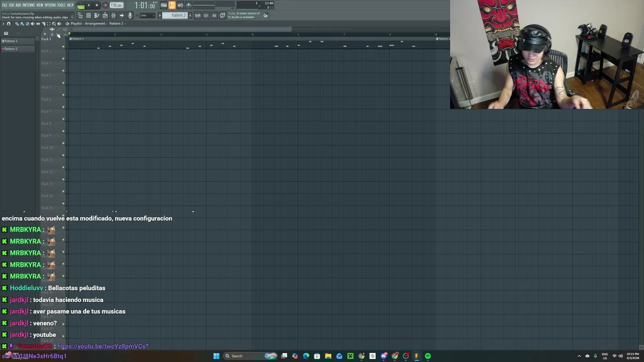The width and height of the screenshot is (644, 362).
Task: Open the playlist magnet snap menu
Action: click(x=9, y=24)
